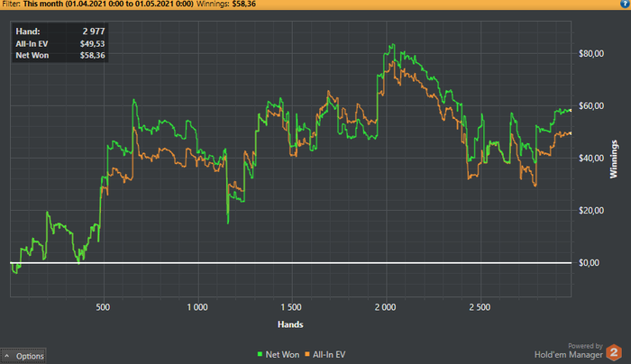The height and width of the screenshot is (364, 631).
Task: Open the help question mark icon
Action: [x=625, y=4]
